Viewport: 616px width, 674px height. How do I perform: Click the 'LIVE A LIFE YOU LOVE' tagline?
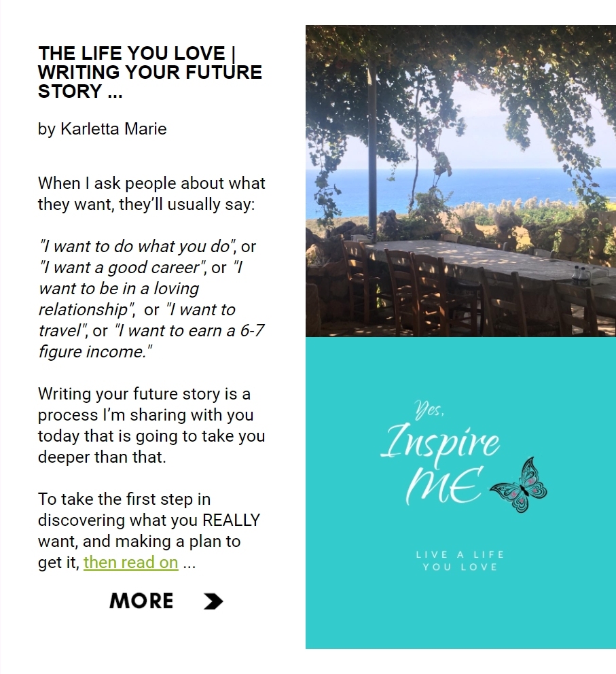click(x=460, y=561)
